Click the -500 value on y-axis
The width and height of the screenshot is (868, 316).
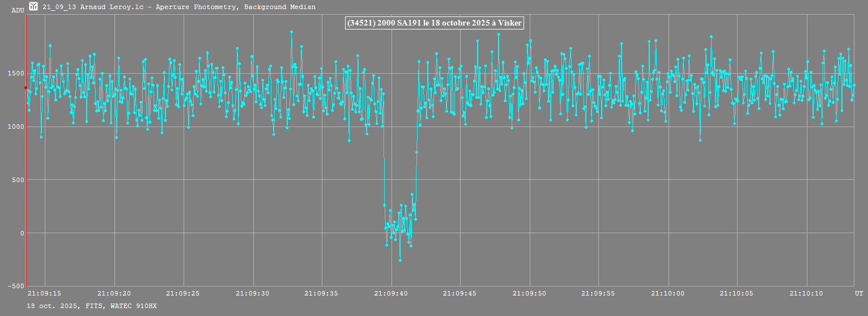pyautogui.click(x=15, y=286)
